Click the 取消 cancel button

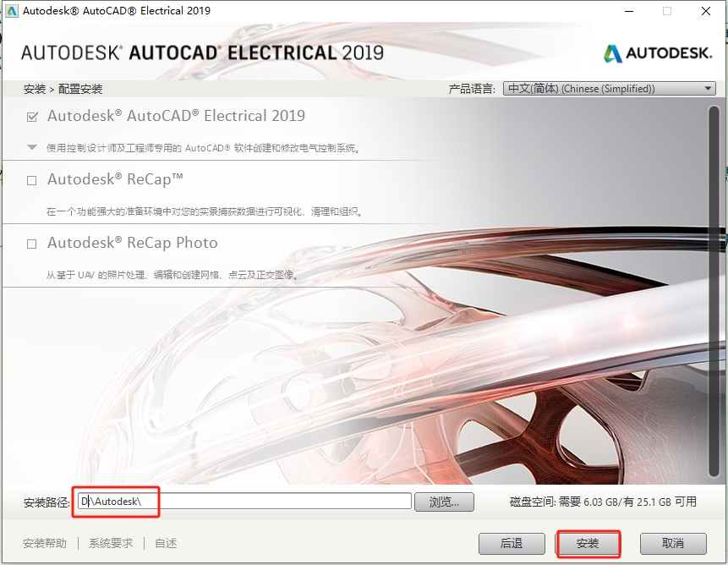(673, 543)
